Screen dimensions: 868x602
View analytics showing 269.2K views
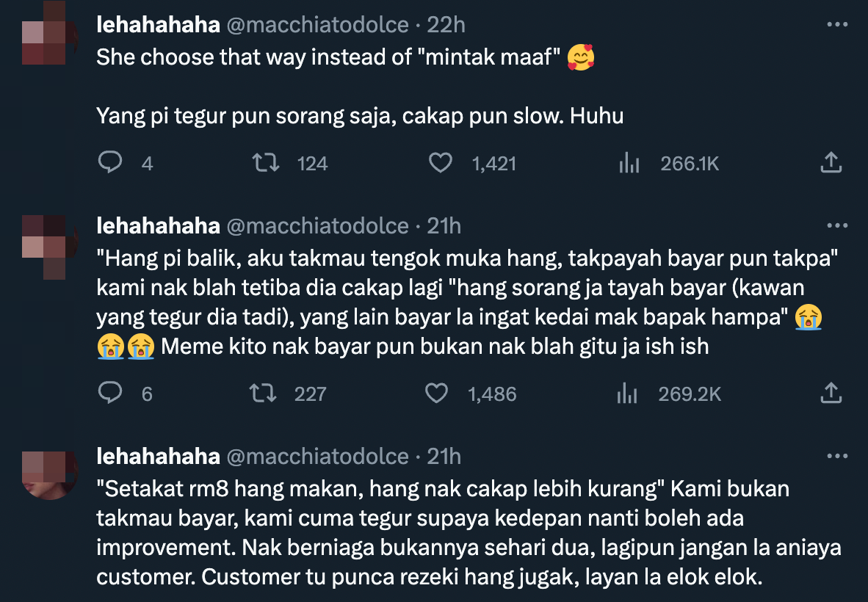pos(627,394)
